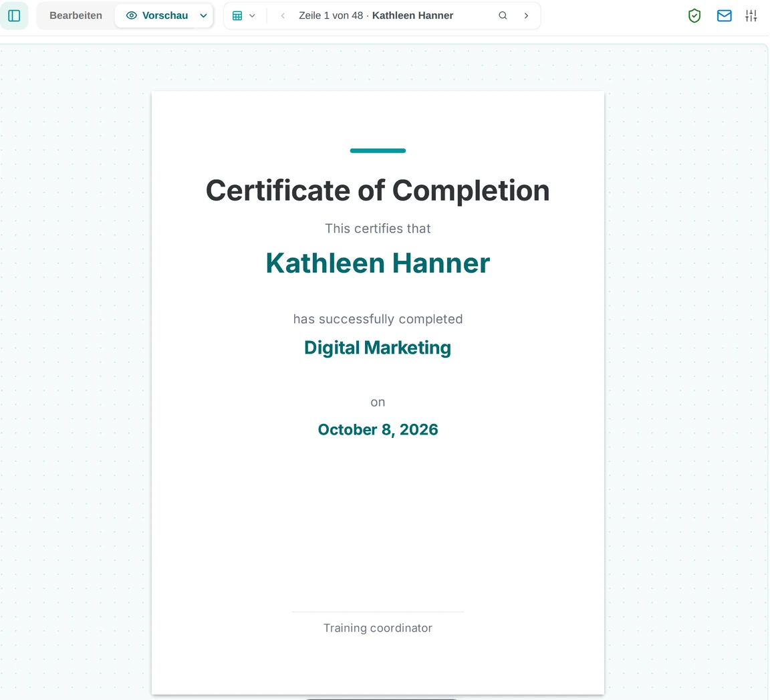Image resolution: width=770 pixels, height=700 pixels.
Task: Toggle the sidebar panel icon
Action: point(14,16)
